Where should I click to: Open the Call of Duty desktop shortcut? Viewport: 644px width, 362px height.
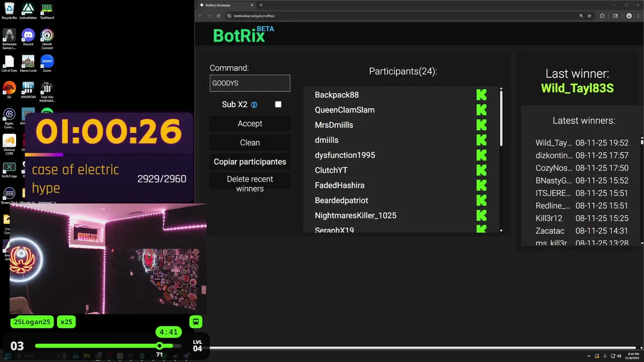click(x=9, y=64)
